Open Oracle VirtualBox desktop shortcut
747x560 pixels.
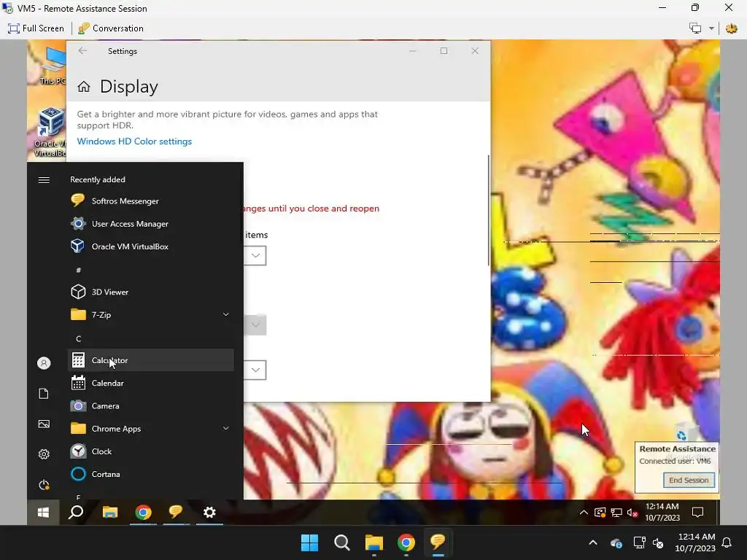[50, 132]
